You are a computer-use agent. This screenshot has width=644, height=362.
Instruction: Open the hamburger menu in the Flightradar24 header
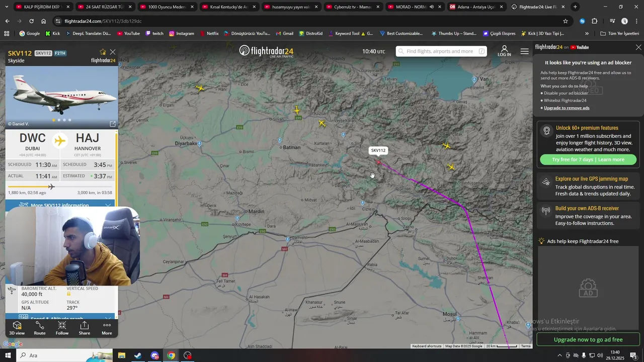tap(524, 51)
